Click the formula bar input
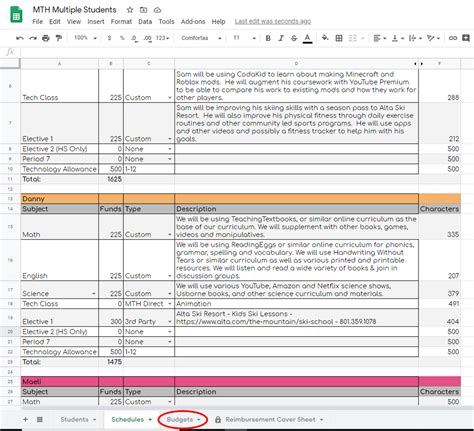The image size is (474, 431). click(x=247, y=52)
